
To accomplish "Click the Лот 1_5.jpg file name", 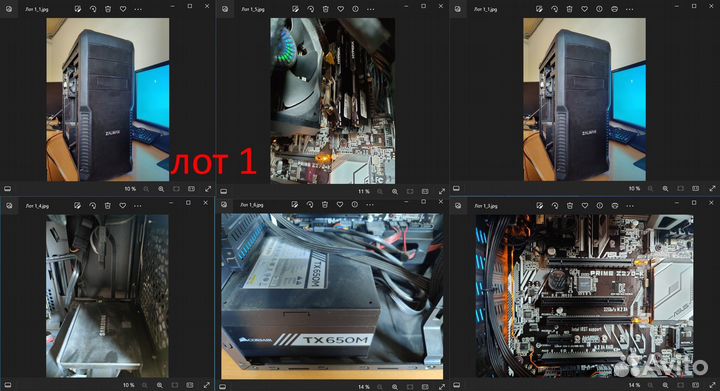I will pos(253,9).
